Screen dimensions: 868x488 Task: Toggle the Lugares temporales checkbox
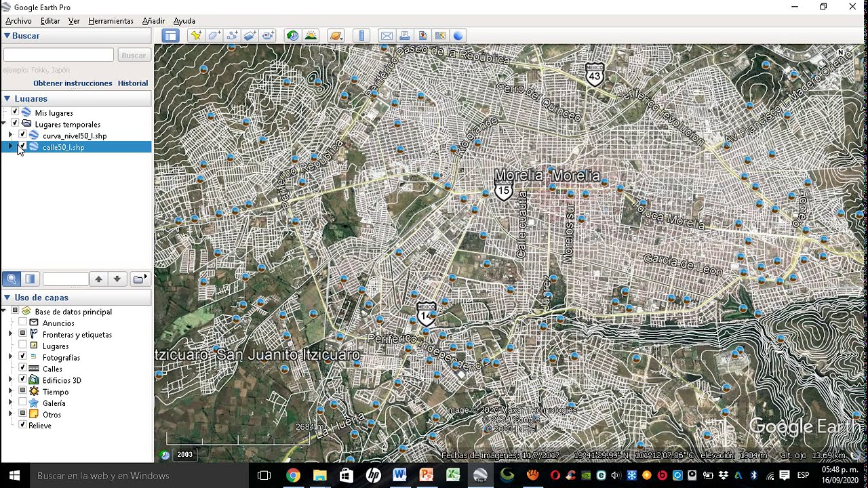coord(15,124)
